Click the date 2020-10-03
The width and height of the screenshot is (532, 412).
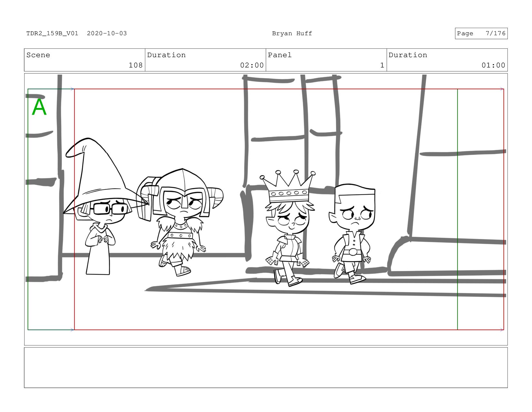tap(107, 33)
